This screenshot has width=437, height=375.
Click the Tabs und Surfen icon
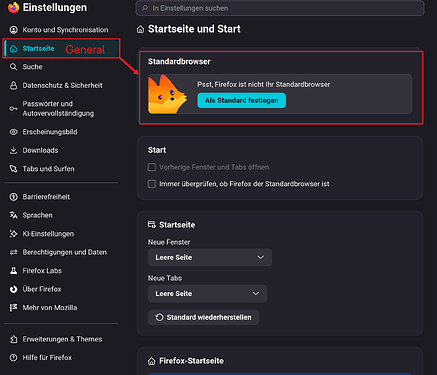coord(13,169)
